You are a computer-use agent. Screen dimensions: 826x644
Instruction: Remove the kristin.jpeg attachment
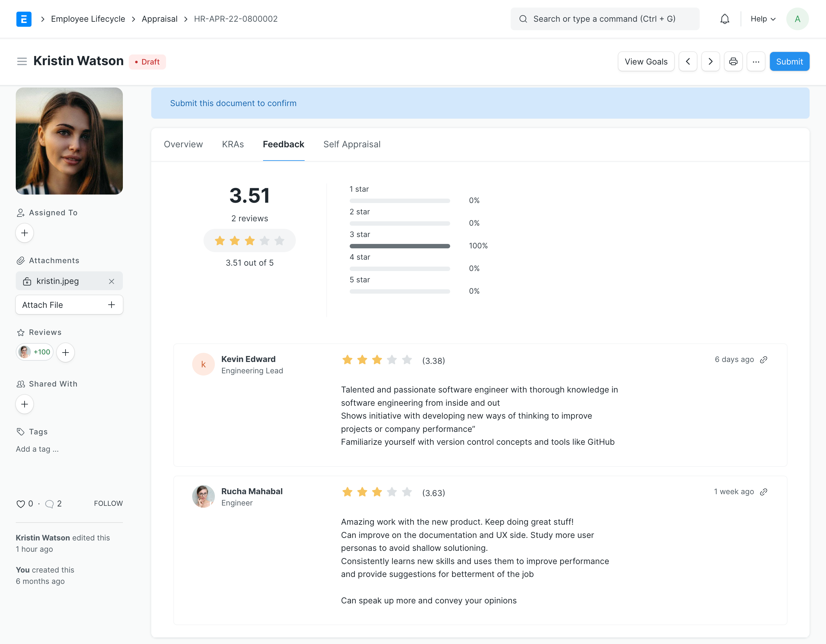[112, 281]
